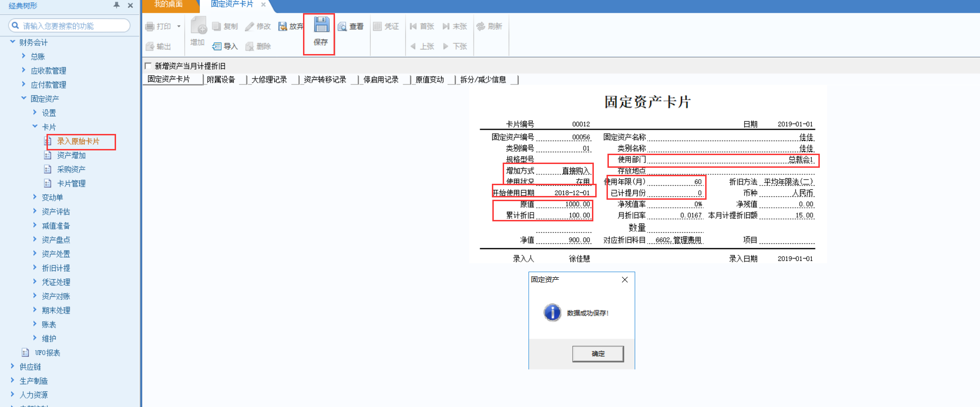Click the 增加方式 直接购入 field
This screenshot has width=980, height=407.
click(564, 171)
